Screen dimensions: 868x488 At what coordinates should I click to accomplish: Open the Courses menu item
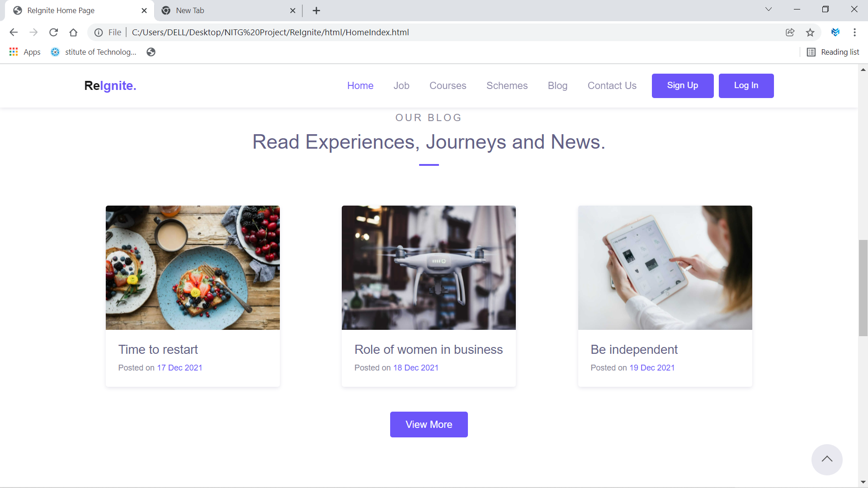coord(448,85)
